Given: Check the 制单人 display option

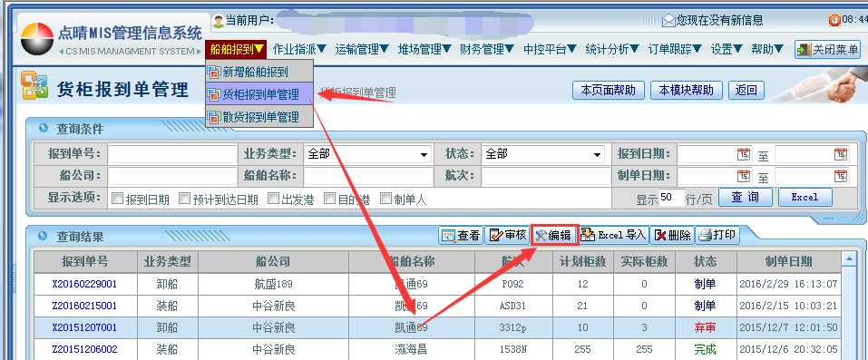Looking at the screenshot, I should click(x=385, y=198).
